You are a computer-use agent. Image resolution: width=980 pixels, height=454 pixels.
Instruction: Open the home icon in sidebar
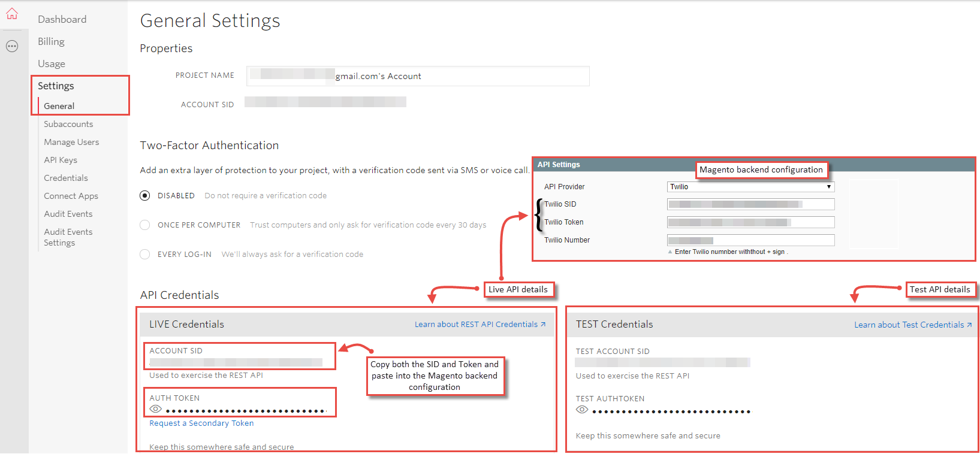[x=12, y=14]
